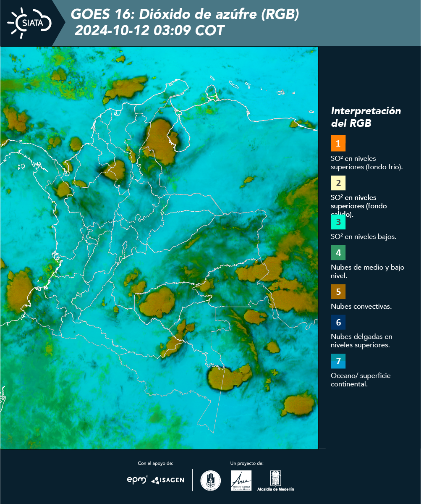Viewport: 421px width, 504px height.
Task: Click 'Nubes de medio y bajo nivel.' label
Action: pos(368,272)
